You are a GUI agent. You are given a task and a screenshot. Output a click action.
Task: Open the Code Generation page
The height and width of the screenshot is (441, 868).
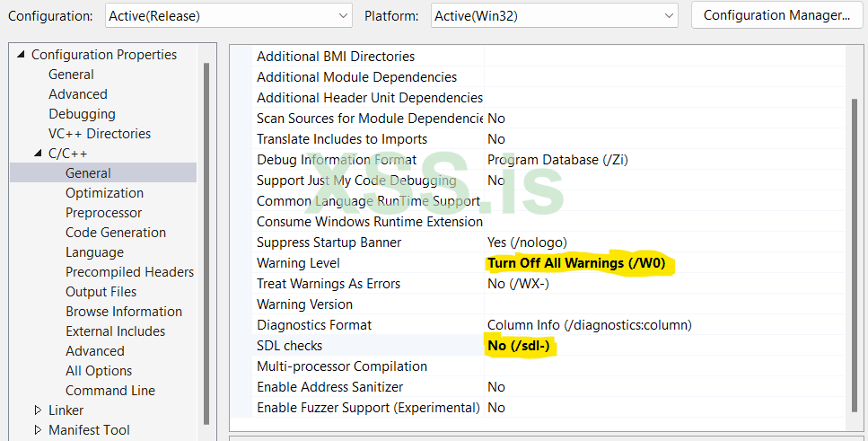point(115,233)
